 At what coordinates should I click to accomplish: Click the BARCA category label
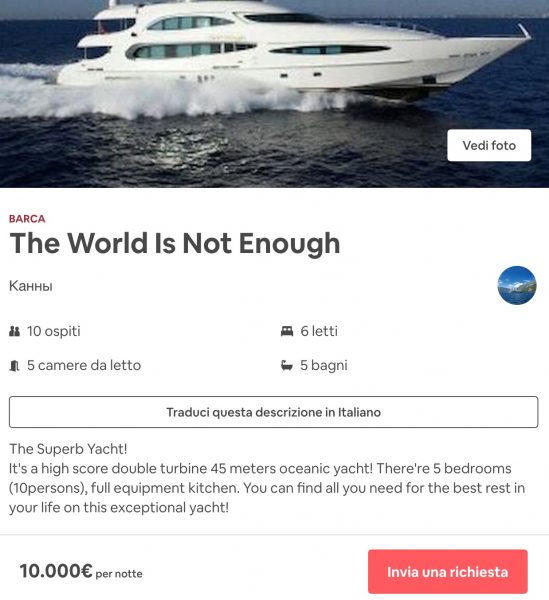pos(27,219)
